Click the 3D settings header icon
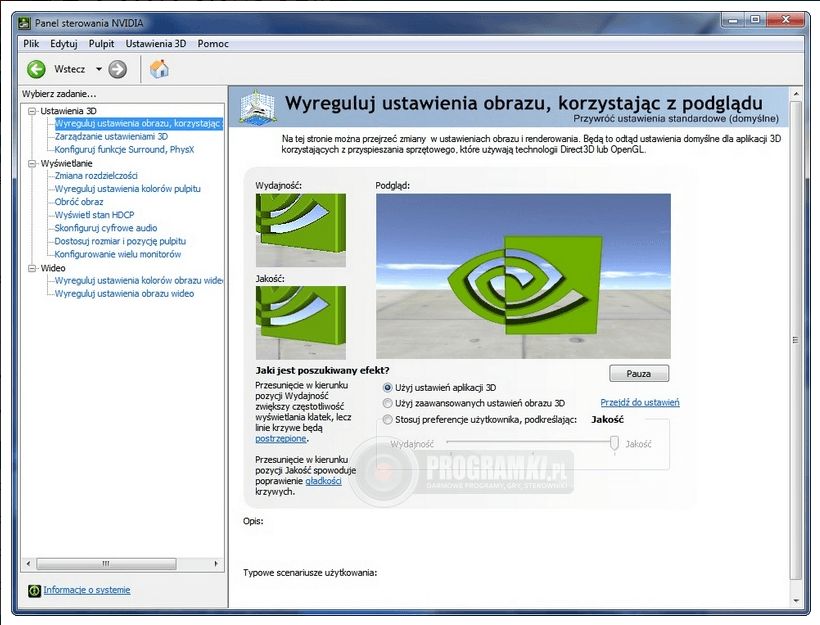This screenshot has height=625, width=820. pyautogui.click(x=257, y=107)
